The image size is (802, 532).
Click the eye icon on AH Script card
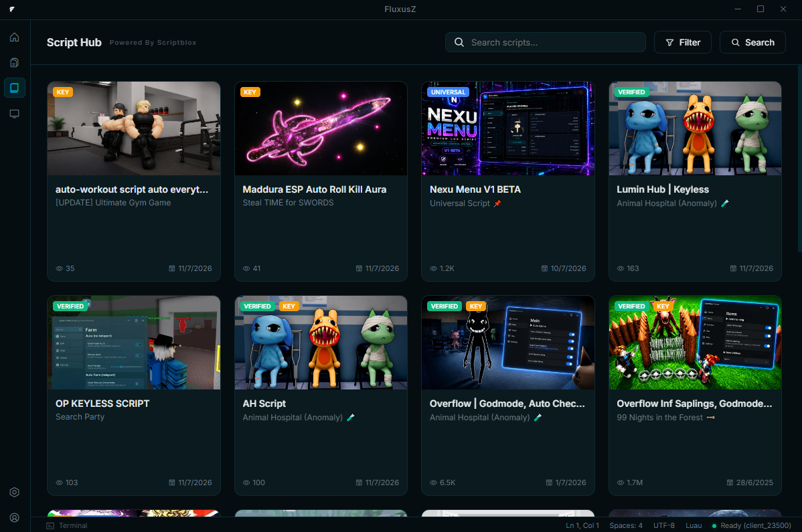pyautogui.click(x=246, y=482)
